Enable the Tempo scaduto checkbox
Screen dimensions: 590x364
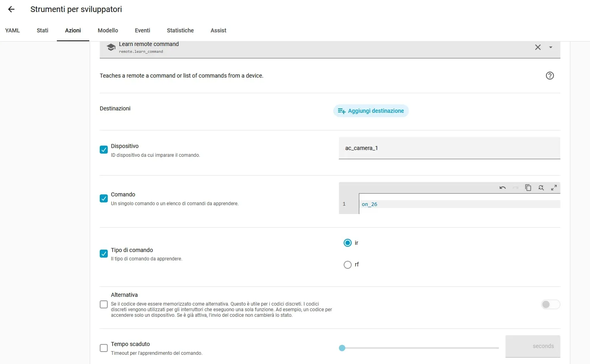(104, 348)
